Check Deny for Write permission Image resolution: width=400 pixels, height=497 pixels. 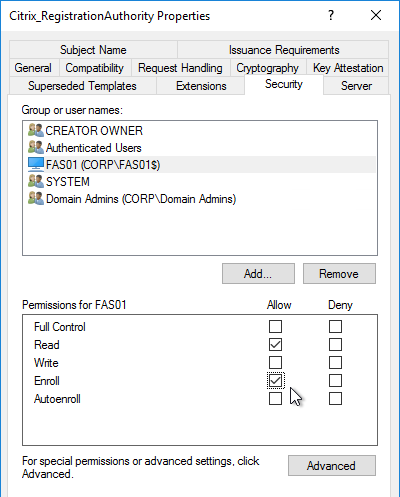(335, 362)
